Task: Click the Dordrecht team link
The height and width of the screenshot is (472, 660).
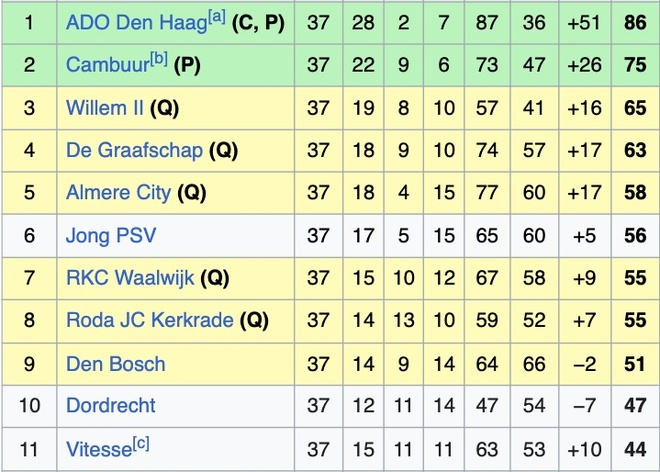Action: click(111, 406)
